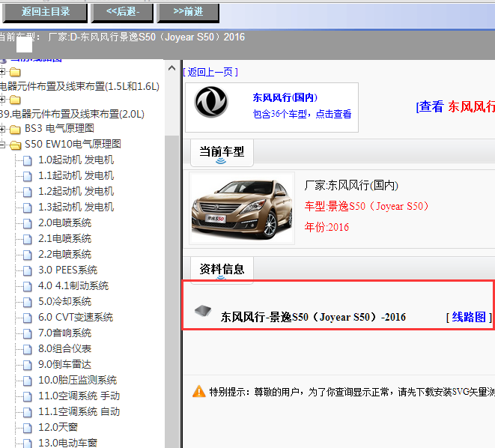The width and height of the screenshot is (495, 448).
Task: Open 7.0音响系统 tree item
Action: [x=64, y=333]
